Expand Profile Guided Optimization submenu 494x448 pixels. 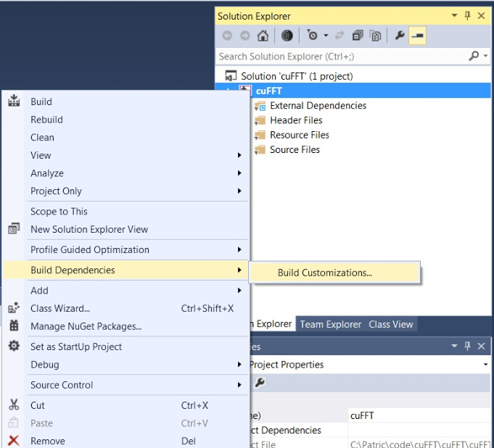point(126,249)
